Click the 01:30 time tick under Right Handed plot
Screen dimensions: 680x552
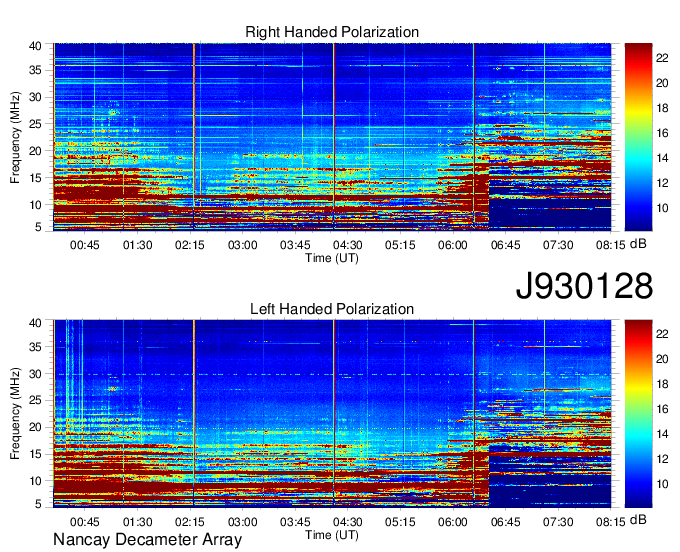(137, 245)
